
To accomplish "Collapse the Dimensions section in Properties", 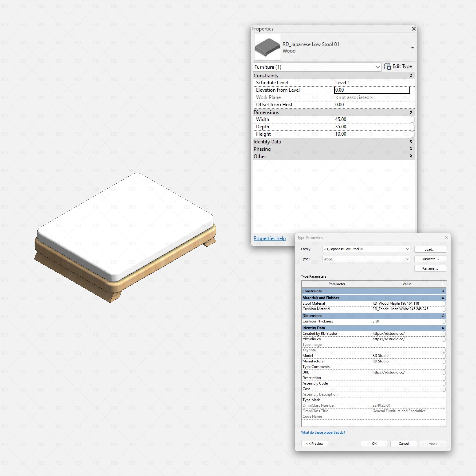I will pyautogui.click(x=411, y=112).
